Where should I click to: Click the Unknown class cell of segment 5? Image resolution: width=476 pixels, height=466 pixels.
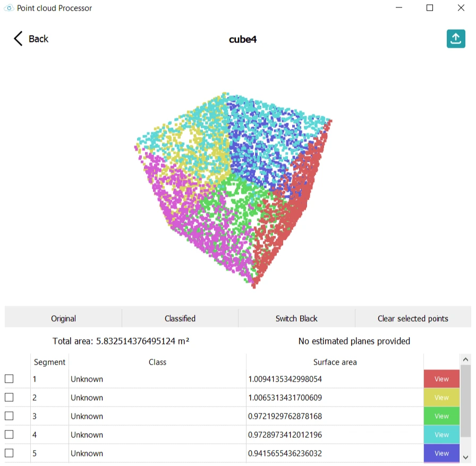[157, 453]
